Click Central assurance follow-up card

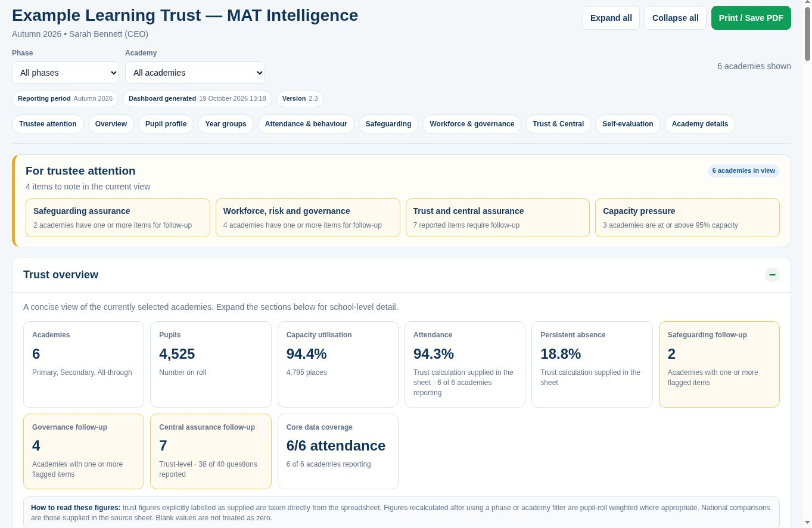(211, 451)
